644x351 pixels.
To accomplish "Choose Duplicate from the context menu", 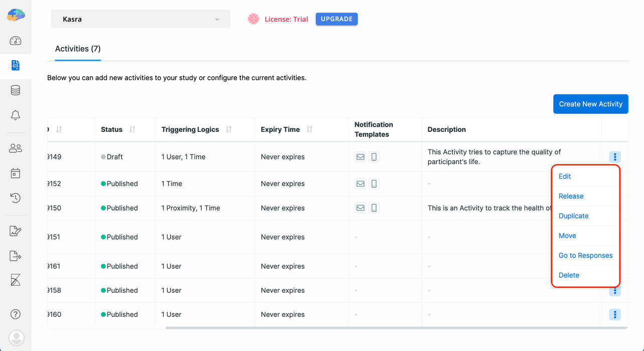I will click(x=573, y=216).
